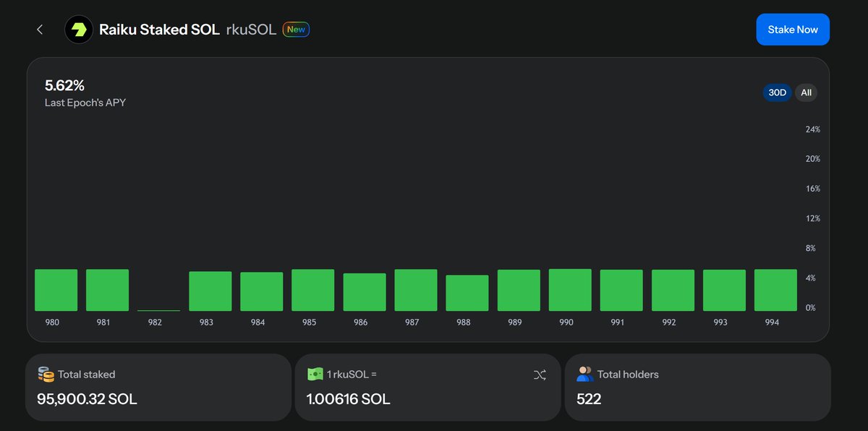
Task: Click the 5.62% APY value
Action: click(64, 85)
